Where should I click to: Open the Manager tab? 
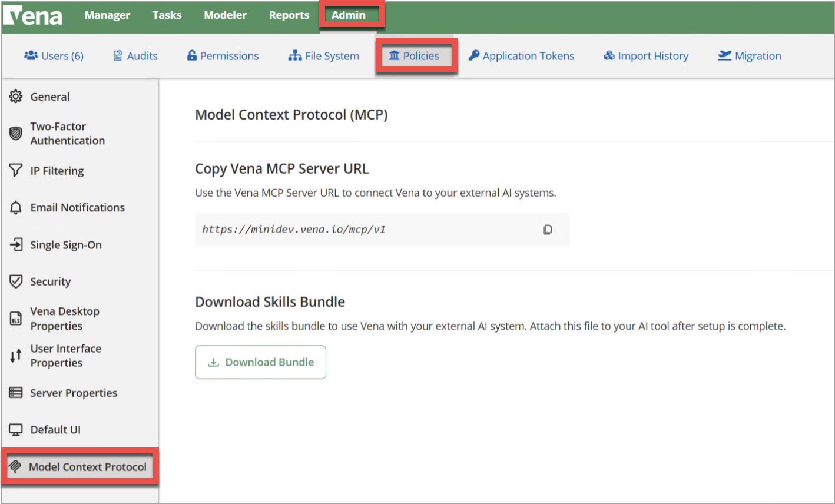pyautogui.click(x=107, y=15)
